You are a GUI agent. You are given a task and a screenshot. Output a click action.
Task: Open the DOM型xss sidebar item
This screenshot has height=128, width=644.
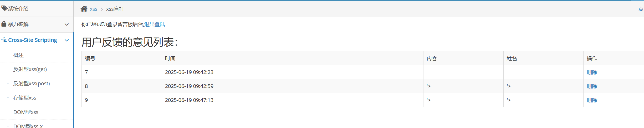(x=26, y=112)
